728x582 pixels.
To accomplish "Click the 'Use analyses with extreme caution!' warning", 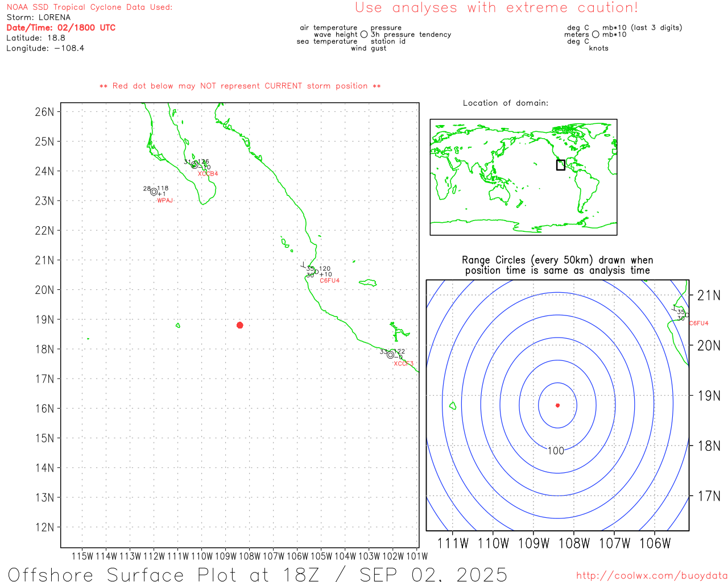I will (x=497, y=8).
